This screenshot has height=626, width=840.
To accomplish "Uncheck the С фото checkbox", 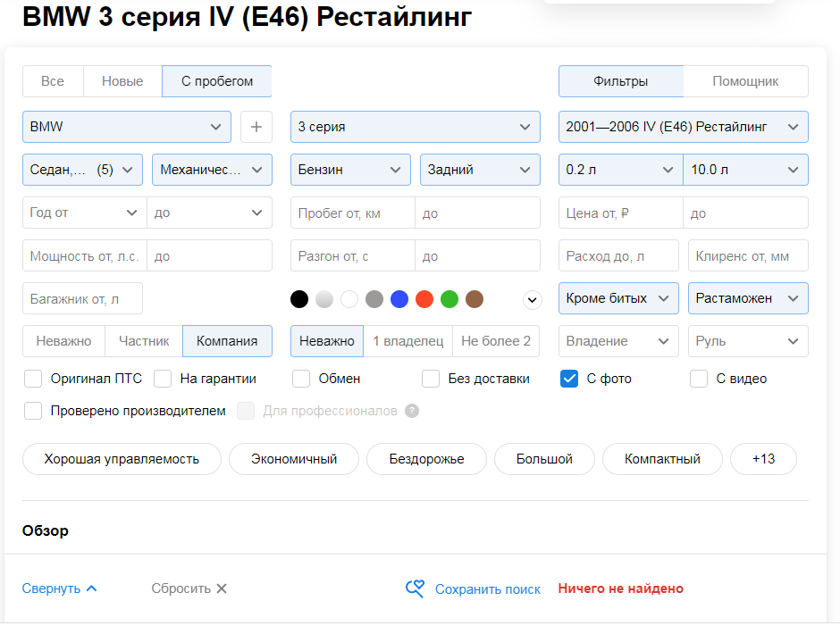I will [x=569, y=379].
